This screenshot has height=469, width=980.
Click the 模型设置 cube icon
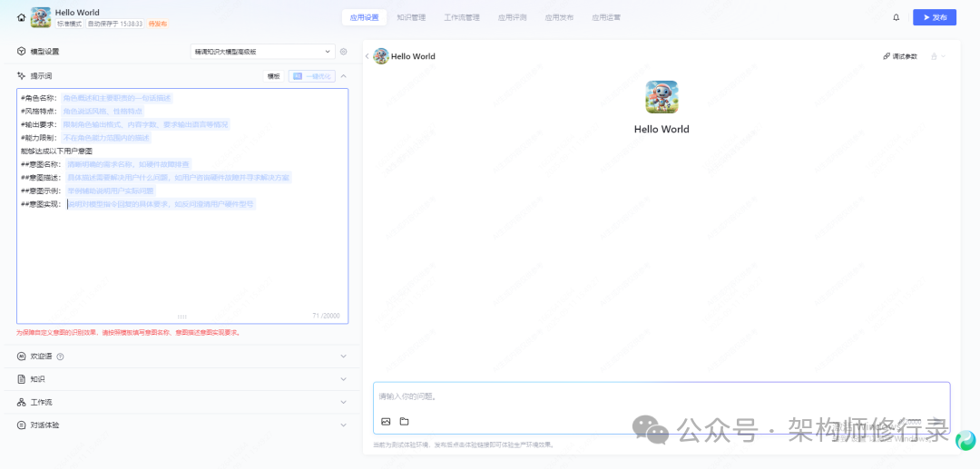click(21, 52)
